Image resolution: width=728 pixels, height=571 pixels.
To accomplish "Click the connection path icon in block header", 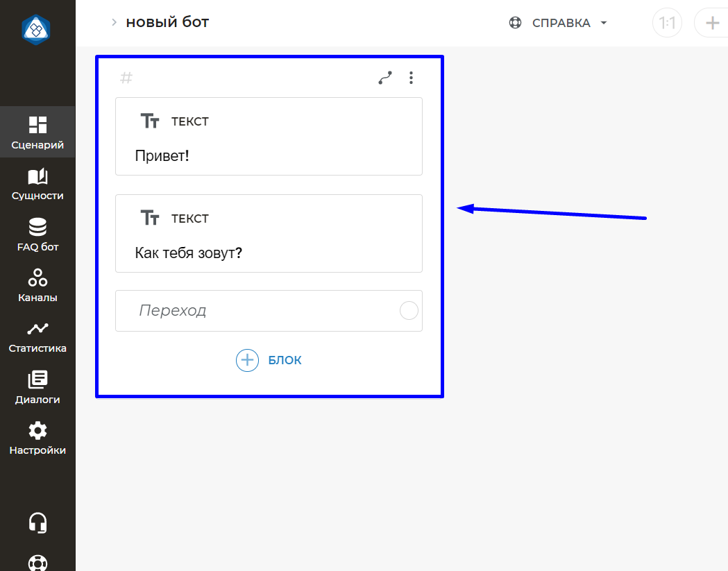I will pos(385,78).
